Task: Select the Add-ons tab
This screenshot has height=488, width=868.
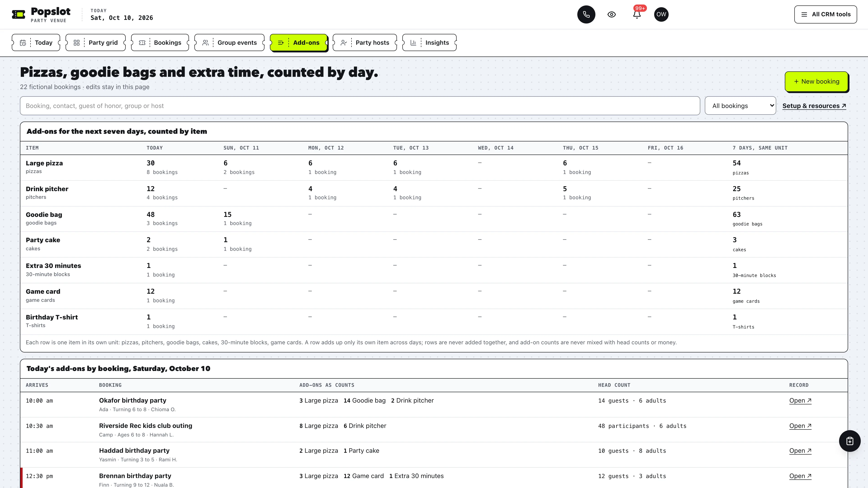Action: (x=299, y=42)
